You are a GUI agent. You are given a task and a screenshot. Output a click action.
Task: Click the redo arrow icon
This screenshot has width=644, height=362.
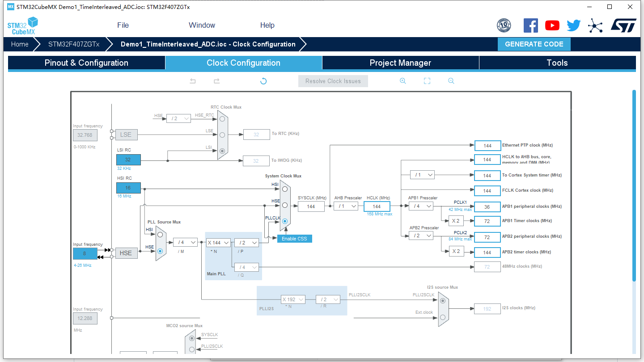pos(216,81)
